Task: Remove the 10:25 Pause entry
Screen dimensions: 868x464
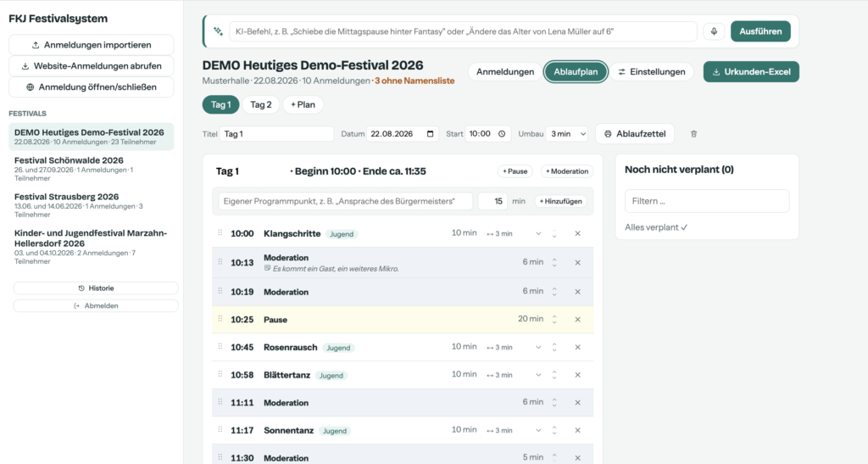Action: click(x=577, y=320)
